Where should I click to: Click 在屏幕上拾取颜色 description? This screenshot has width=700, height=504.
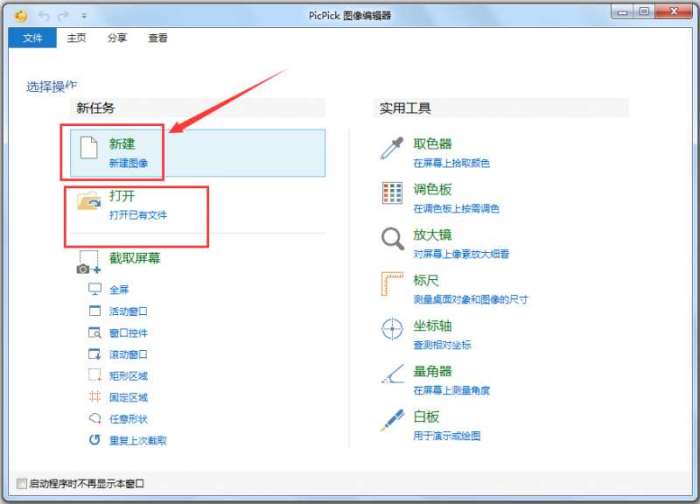tap(451, 163)
